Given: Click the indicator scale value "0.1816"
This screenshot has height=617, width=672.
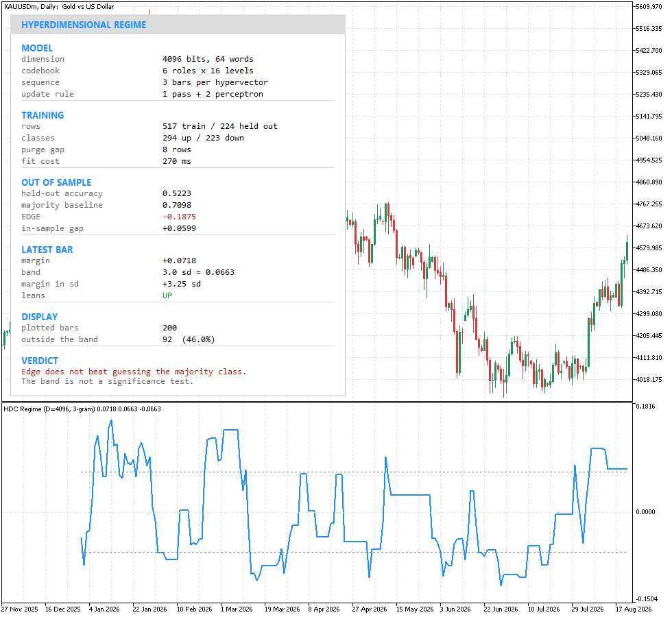Looking at the screenshot, I should coord(645,407).
